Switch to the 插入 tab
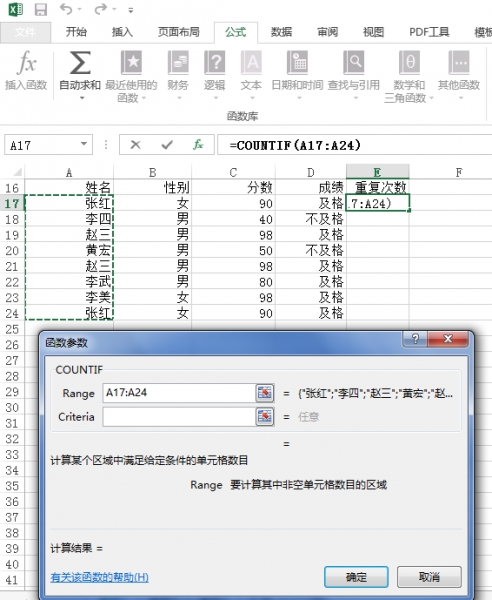The width and height of the screenshot is (492, 600). (x=122, y=32)
